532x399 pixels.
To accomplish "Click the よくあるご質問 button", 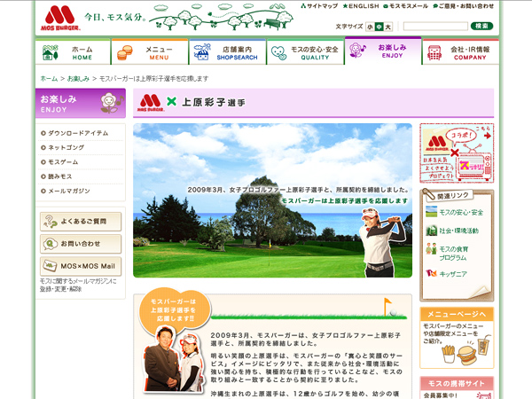I will pyautogui.click(x=81, y=222).
